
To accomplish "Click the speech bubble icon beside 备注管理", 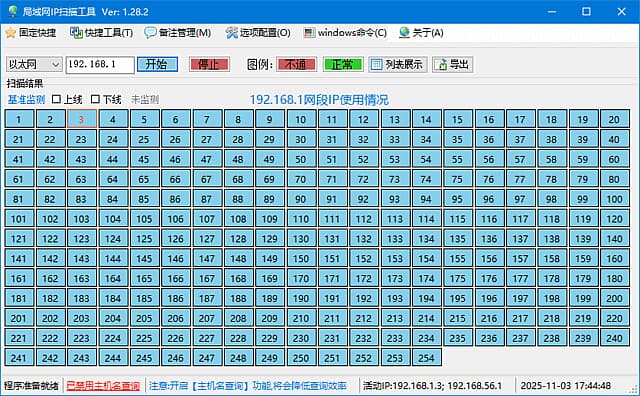I will point(150,33).
